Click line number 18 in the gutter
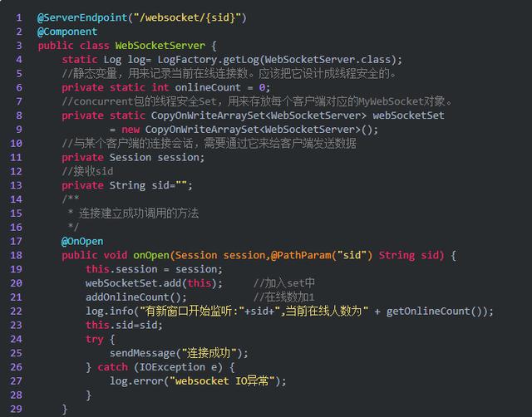Viewport: 532px width, 417px height. click(17, 255)
